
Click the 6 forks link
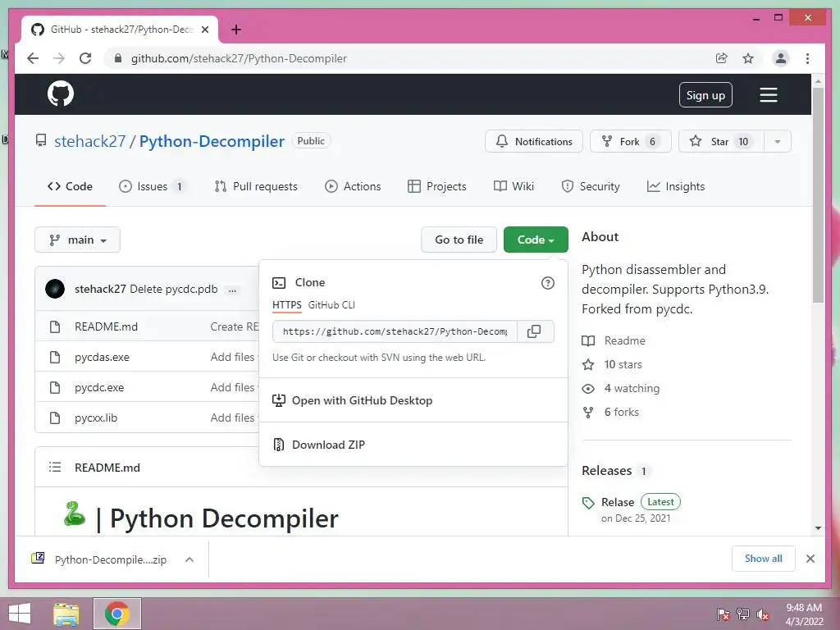(x=610, y=412)
